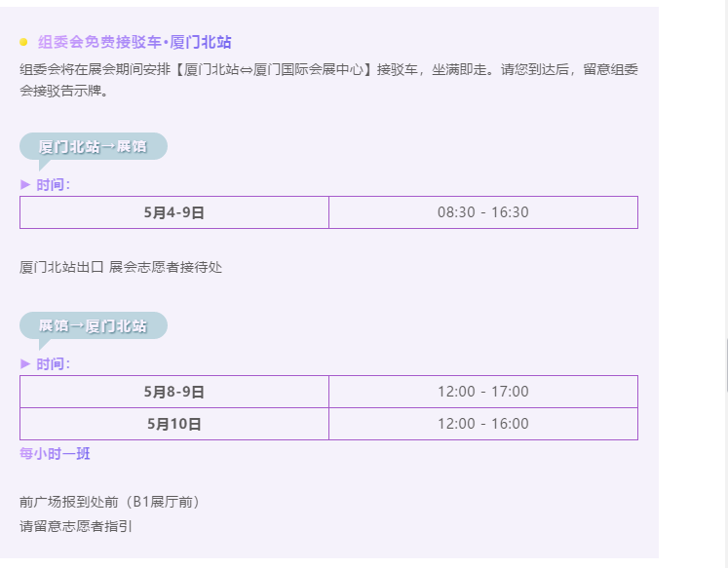Click the text 前广场报到处前（B1展厅前）
Image resolution: width=728 pixels, height=568 pixels.
(110, 502)
